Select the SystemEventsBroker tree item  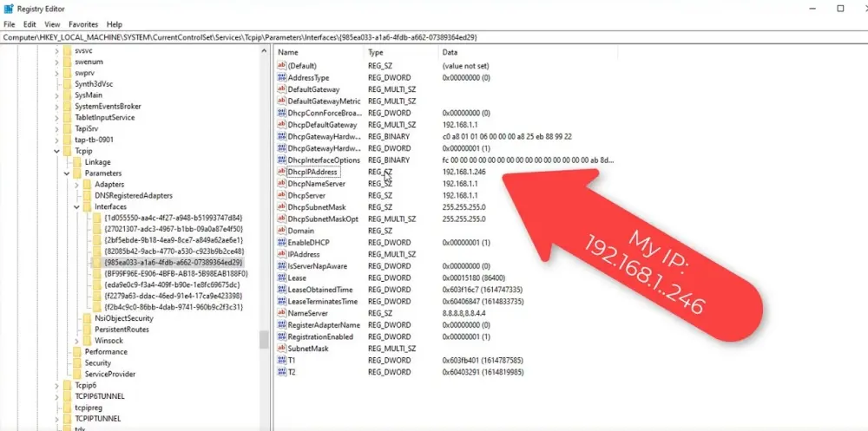coord(108,106)
